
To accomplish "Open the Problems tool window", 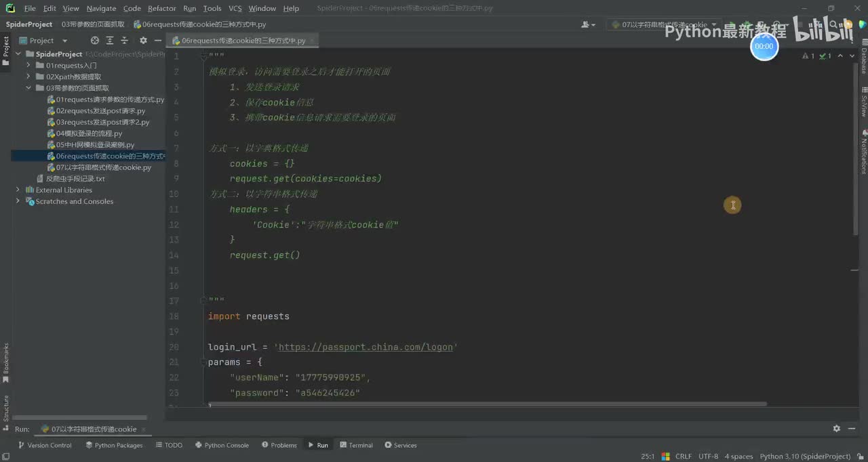I will pyautogui.click(x=279, y=445).
